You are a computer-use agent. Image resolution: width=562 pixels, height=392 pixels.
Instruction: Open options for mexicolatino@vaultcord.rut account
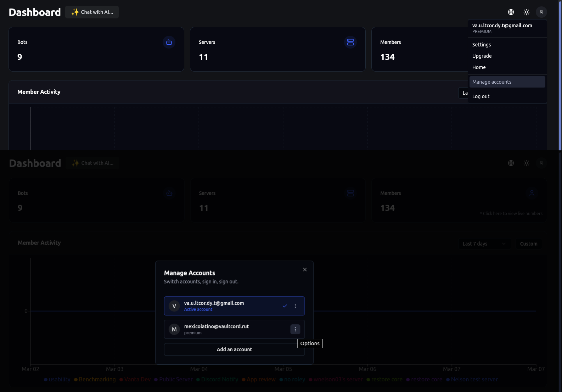pos(295,329)
